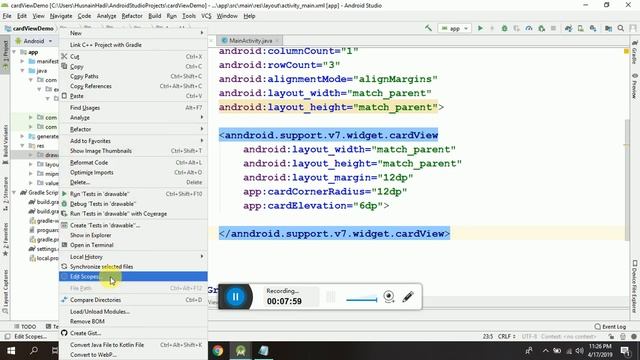Click the Stop square icon
Viewport: 640px width, 360px height.
[x=553, y=28]
